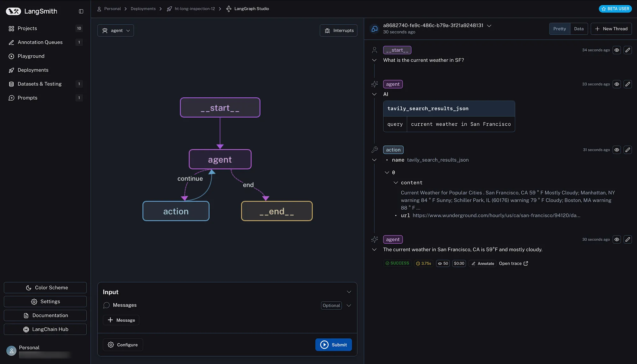Screen dimensions: 637x364
Task: Edit the first agent message with the pencil icon
Action: 627,84
